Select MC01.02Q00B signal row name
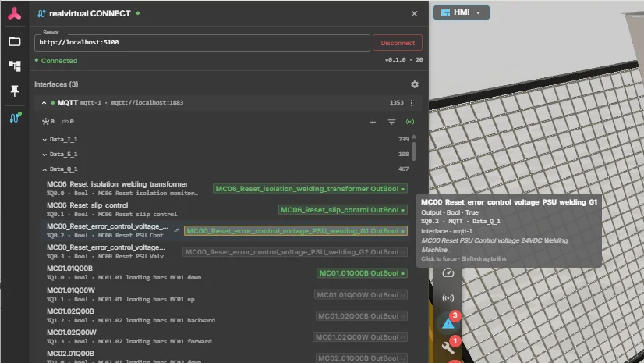This screenshot has height=363, width=644. 70,311
